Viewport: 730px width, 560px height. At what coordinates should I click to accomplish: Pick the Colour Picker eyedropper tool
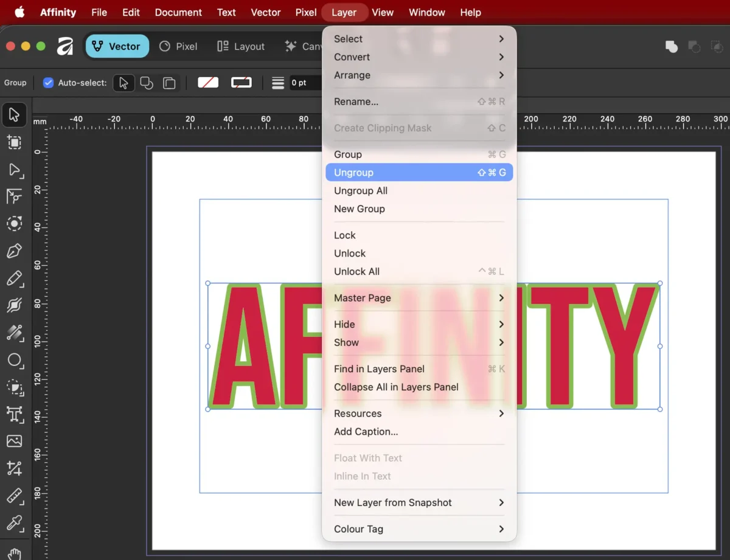pyautogui.click(x=14, y=522)
